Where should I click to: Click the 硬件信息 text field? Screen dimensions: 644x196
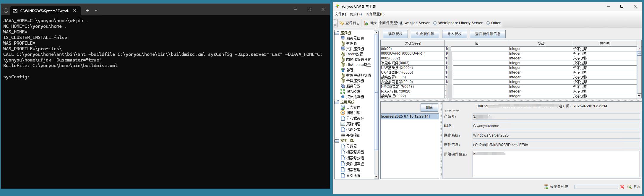pos(556,145)
